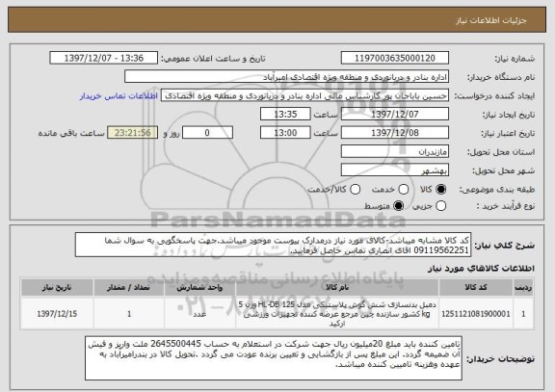Click the countdown timer 23:21:56 field
The image size is (555, 392).
(132, 133)
